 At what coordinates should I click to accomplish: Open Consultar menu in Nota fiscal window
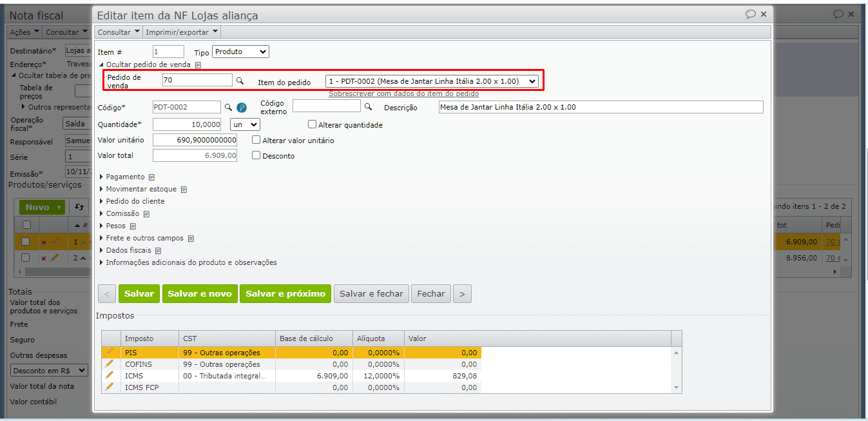click(x=66, y=32)
